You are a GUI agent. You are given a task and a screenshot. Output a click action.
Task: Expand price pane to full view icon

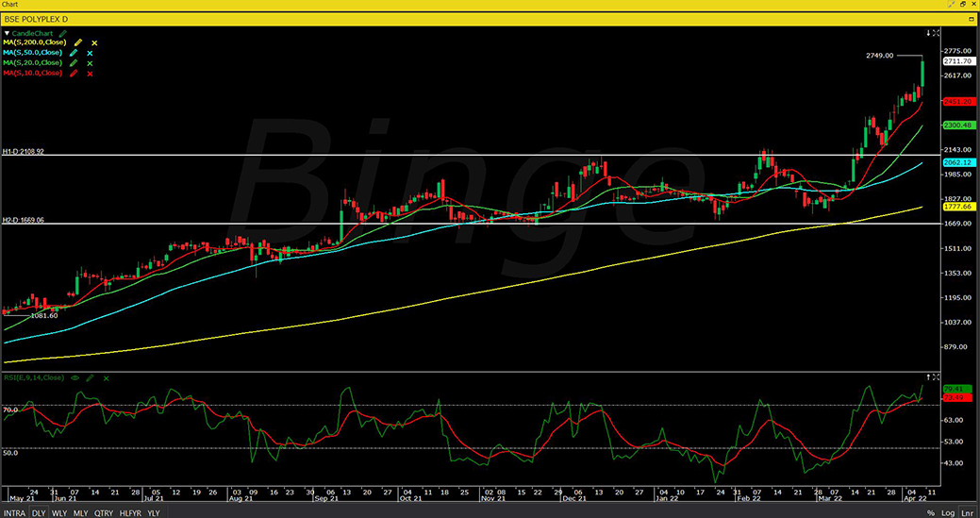937,32
